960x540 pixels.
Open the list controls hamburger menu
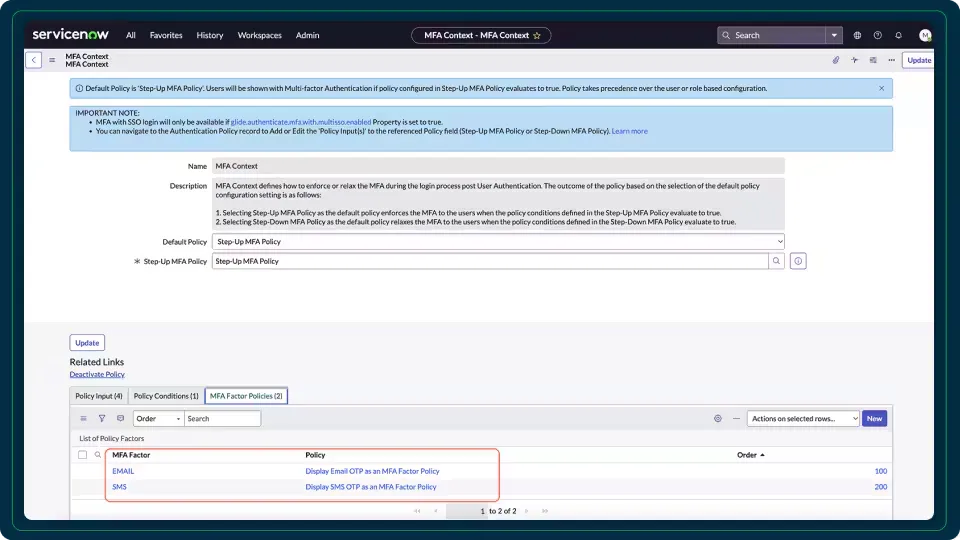coord(83,419)
